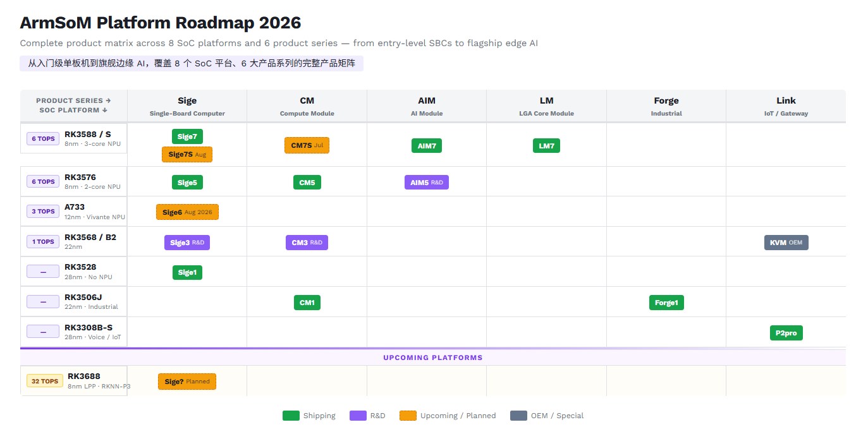Click the English subtitle about 8 SoC platforms
Image resolution: width=868 pixels, height=427 pixels.
[279, 44]
